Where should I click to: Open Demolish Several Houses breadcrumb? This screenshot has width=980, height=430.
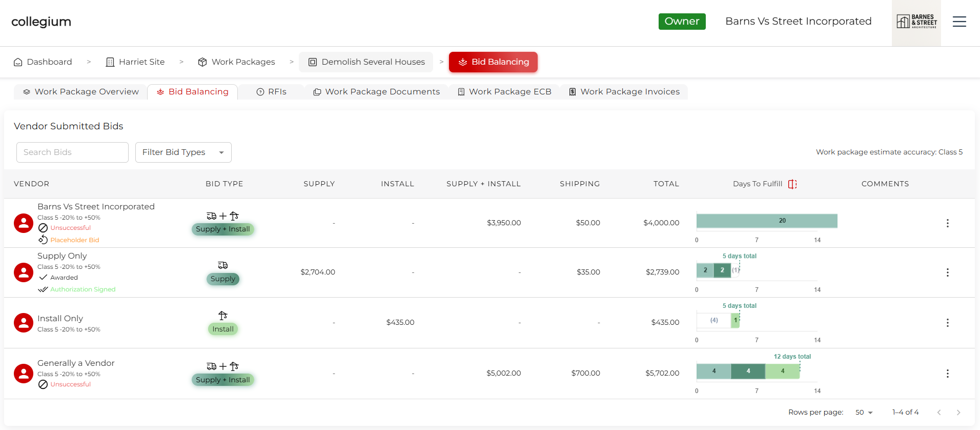pos(366,62)
